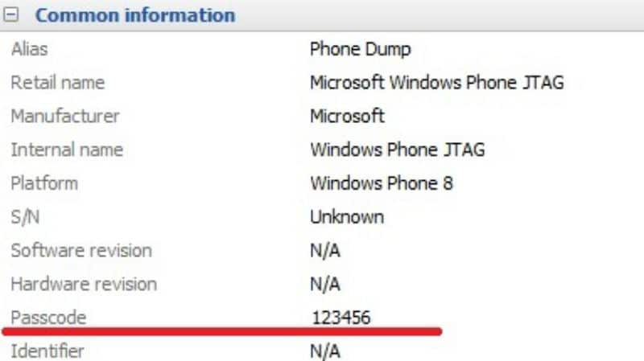Screen dimensions: 644x361
Task: Collapse the Common information section
Action: pyautogui.click(x=10, y=15)
